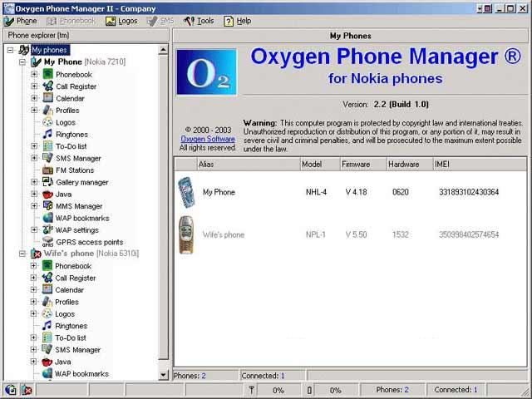Click the My Phone connected icon in tree
532x399 pixels.
pos(36,62)
